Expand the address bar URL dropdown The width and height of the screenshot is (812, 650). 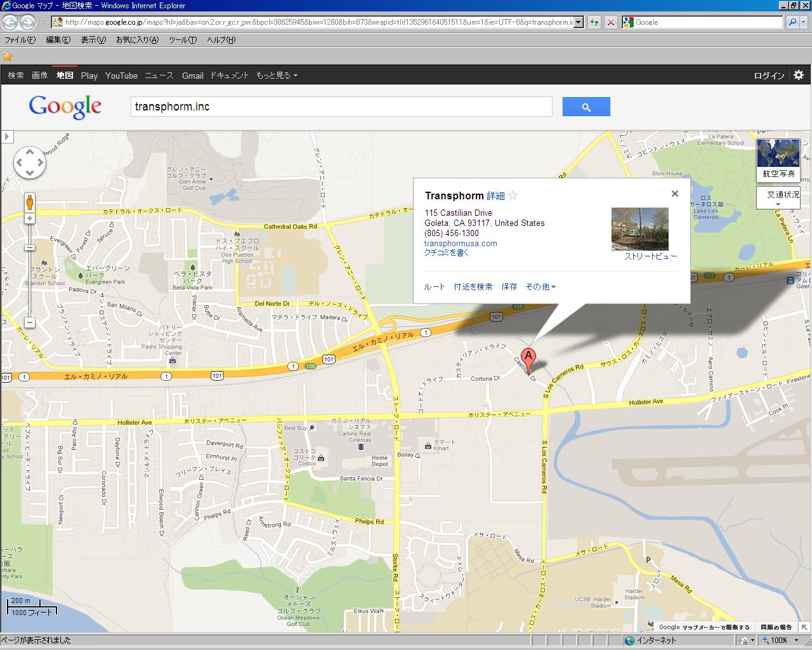[x=579, y=22]
